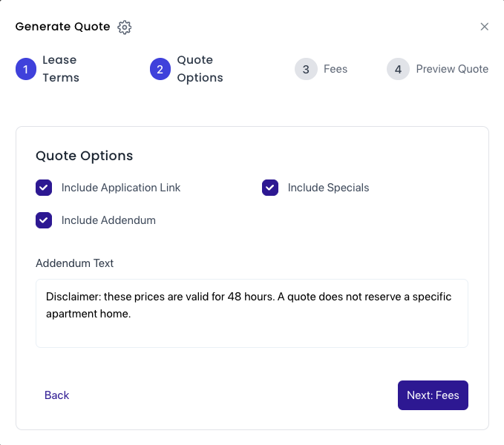
Task: Select Quote Options step label
Action: [x=200, y=68]
